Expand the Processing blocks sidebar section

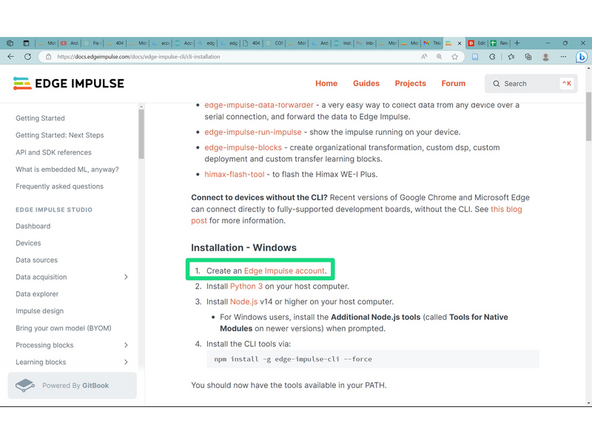click(x=126, y=345)
